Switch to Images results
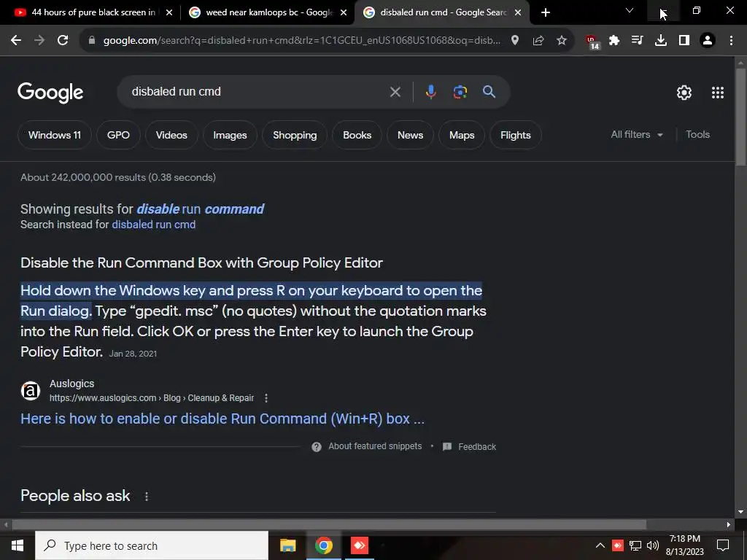 click(230, 135)
